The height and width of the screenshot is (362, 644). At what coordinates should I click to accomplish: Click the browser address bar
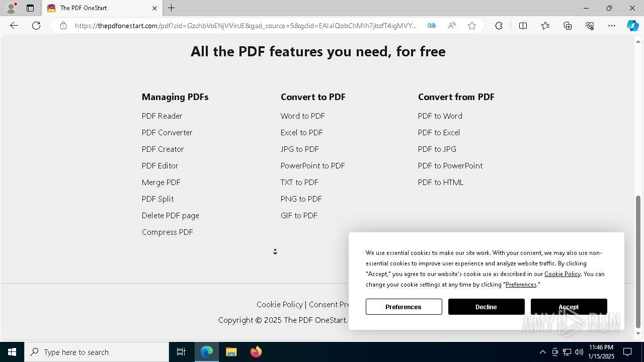246,26
